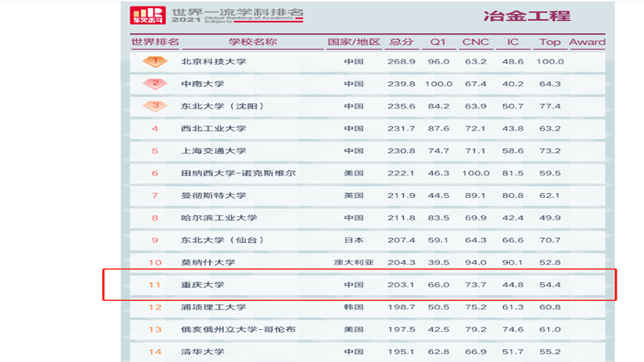
Task: Select school name 曼彻斯特大学
Action: 213,195
